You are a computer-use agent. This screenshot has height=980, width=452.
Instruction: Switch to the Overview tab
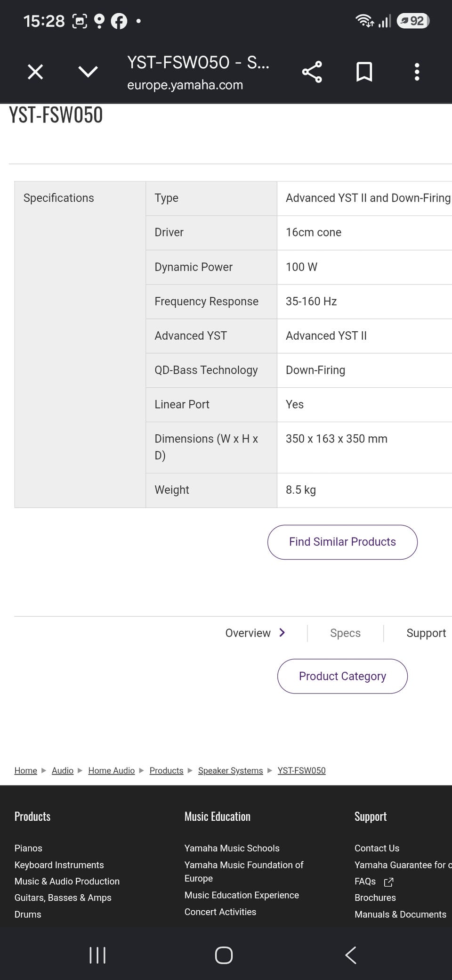[248, 633]
